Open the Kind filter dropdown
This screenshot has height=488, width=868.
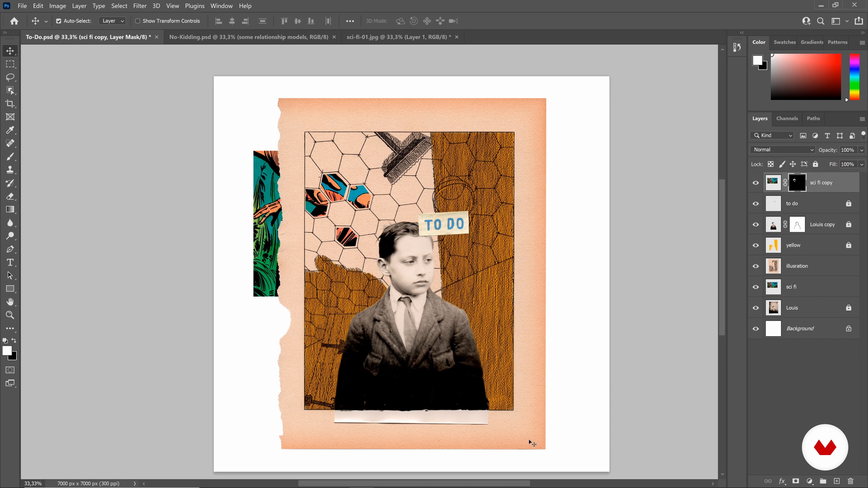coord(772,135)
